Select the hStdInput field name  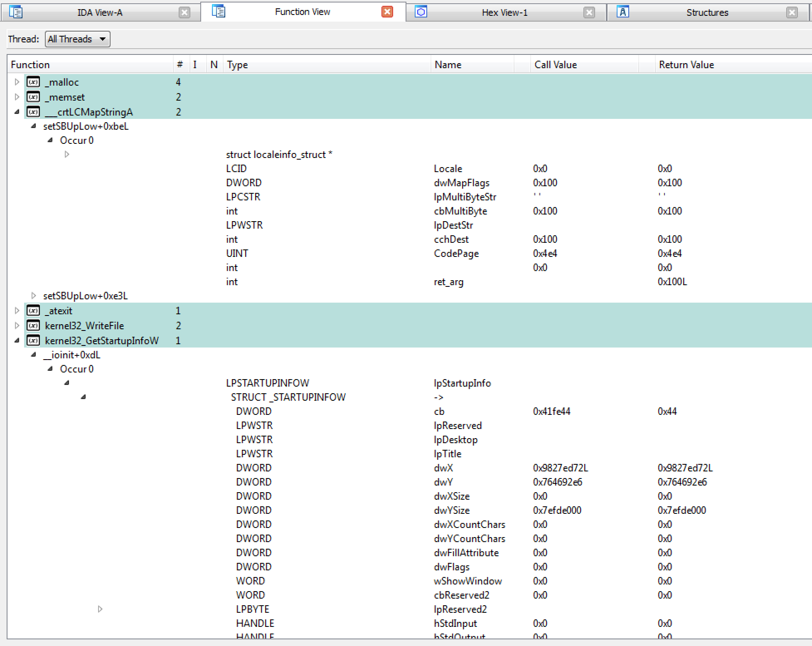455,623
